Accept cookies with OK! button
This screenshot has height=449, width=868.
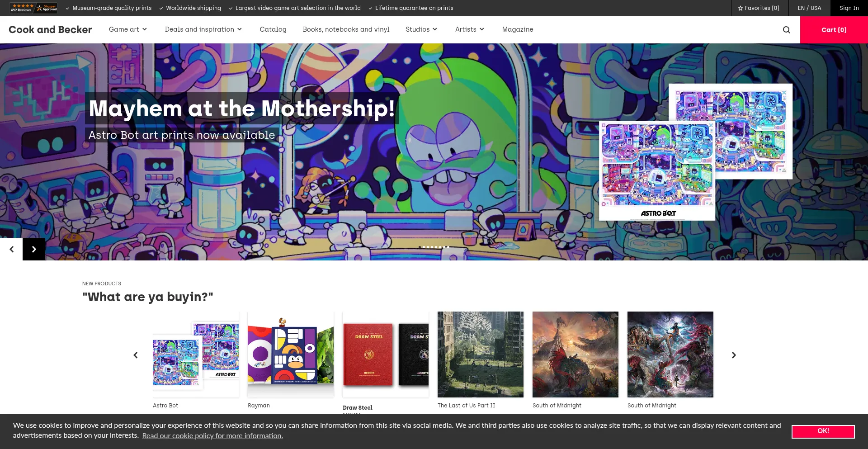pyautogui.click(x=823, y=431)
